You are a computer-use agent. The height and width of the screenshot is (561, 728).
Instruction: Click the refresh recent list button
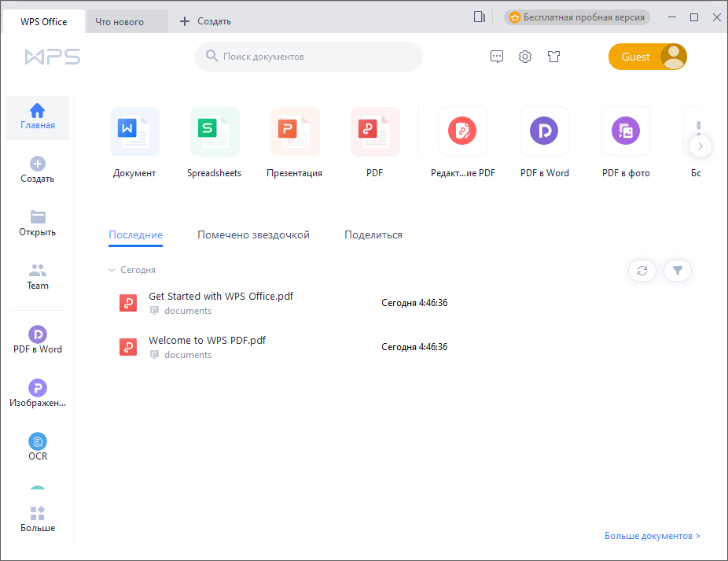[642, 271]
